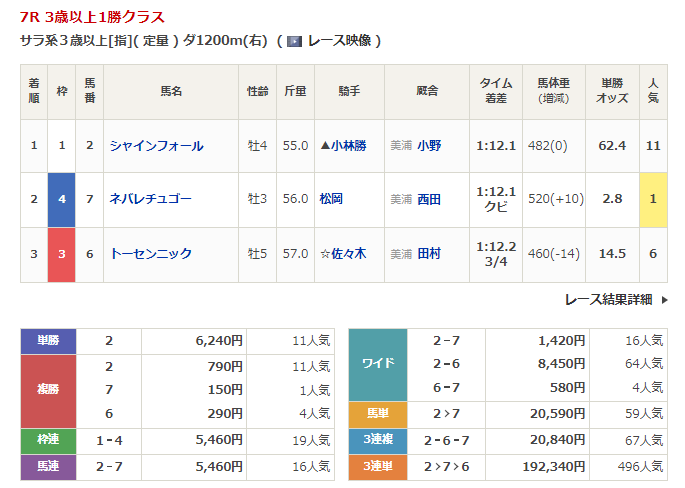The image size is (685, 488).
Task: Open trainer 小野's page
Action: tap(429, 145)
